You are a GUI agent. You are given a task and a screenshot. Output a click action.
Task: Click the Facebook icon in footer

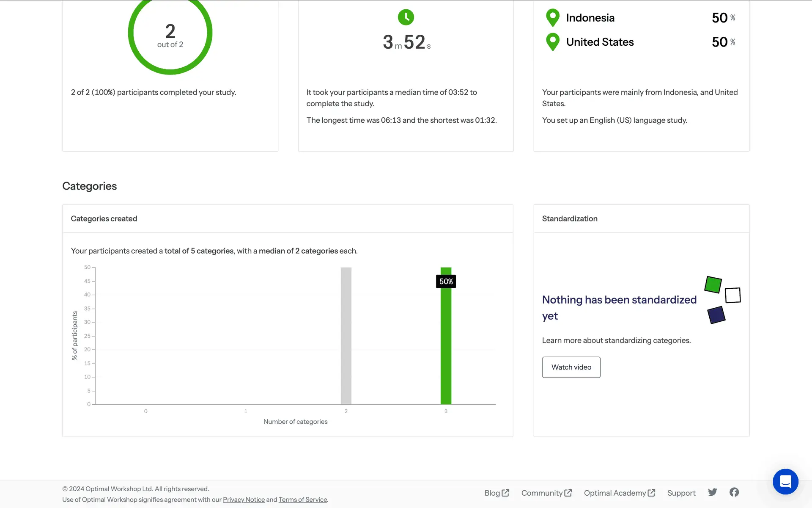pos(734,492)
